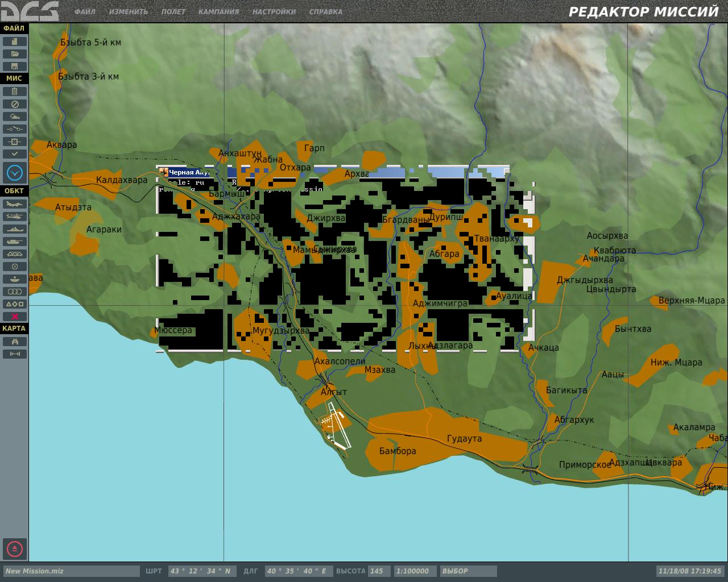Open the ПОЛЕТ menu

point(173,12)
